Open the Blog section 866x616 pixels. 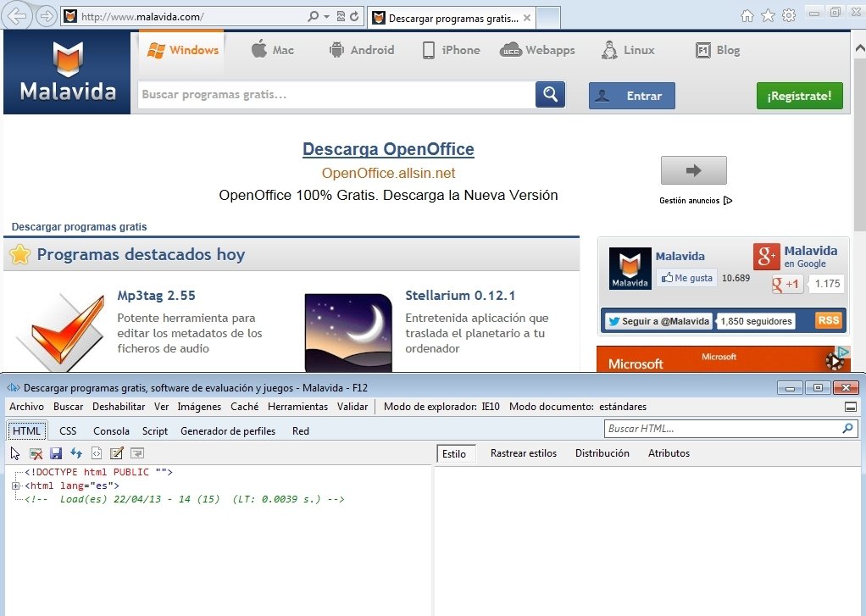[x=718, y=50]
